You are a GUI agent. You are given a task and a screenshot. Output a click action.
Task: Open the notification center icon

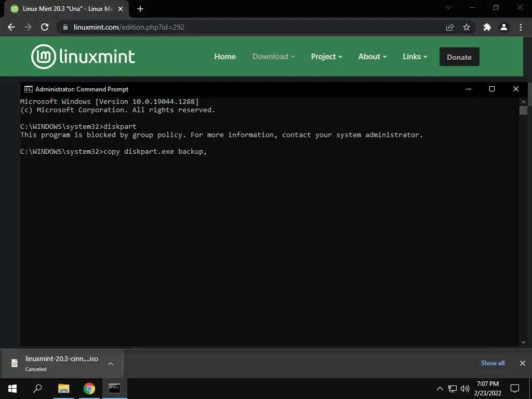pyautogui.click(x=515, y=389)
